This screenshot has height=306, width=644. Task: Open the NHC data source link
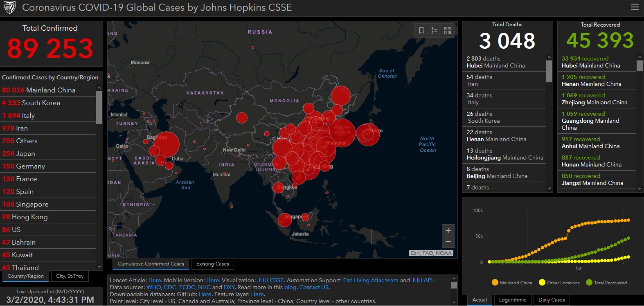click(204, 287)
